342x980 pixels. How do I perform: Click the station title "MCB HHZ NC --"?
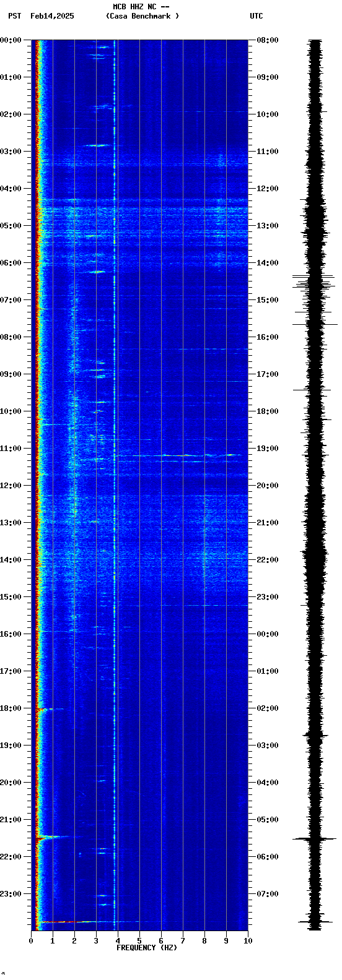pos(141,7)
